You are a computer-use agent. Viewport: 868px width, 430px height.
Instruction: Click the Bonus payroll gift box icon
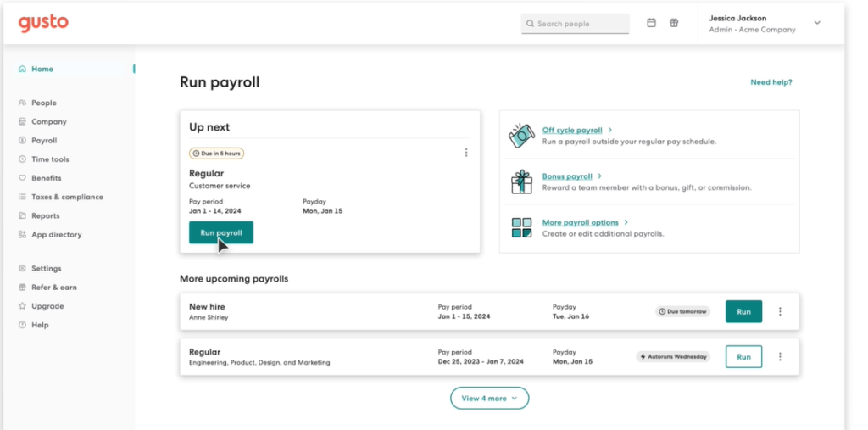(x=521, y=181)
